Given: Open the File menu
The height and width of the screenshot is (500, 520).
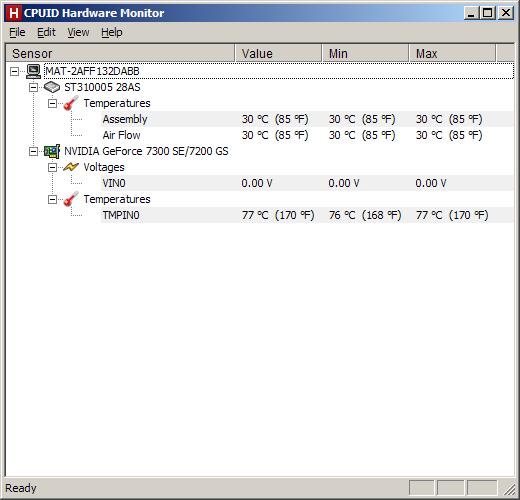Looking at the screenshot, I should pyautogui.click(x=17, y=32).
